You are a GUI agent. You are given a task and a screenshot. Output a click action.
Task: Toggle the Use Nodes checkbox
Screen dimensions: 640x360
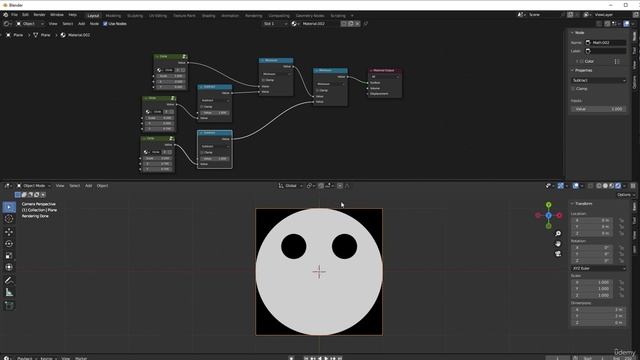(105, 24)
